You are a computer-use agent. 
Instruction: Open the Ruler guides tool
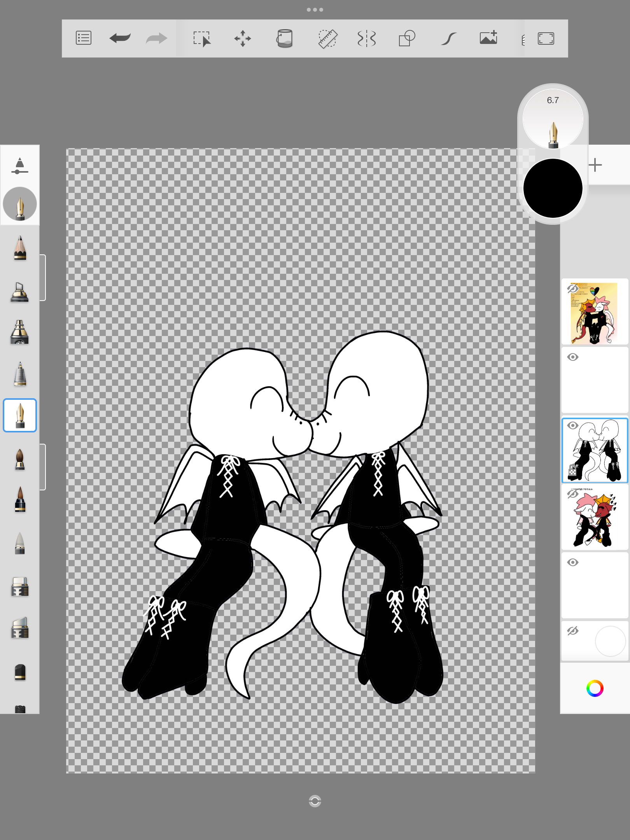[x=327, y=38]
